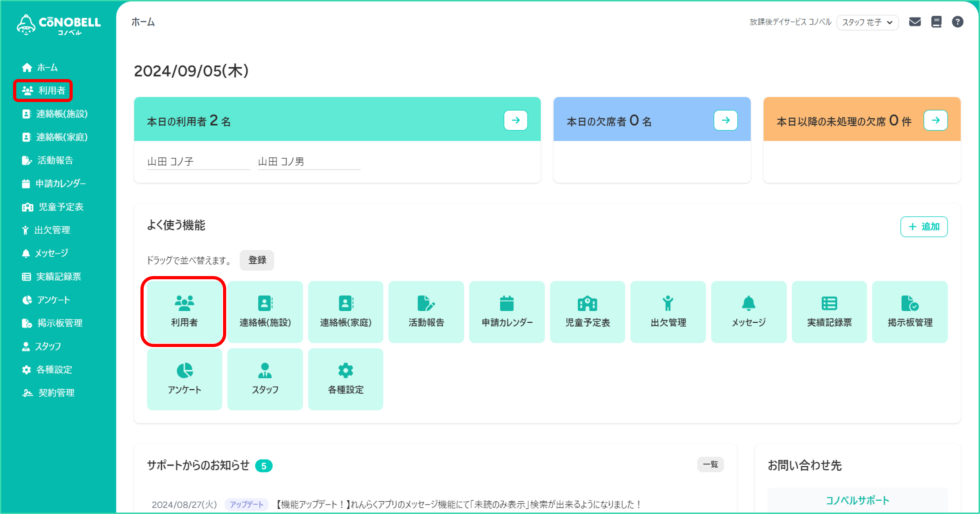
Task: Open the manual book icon in header
Action: (936, 22)
